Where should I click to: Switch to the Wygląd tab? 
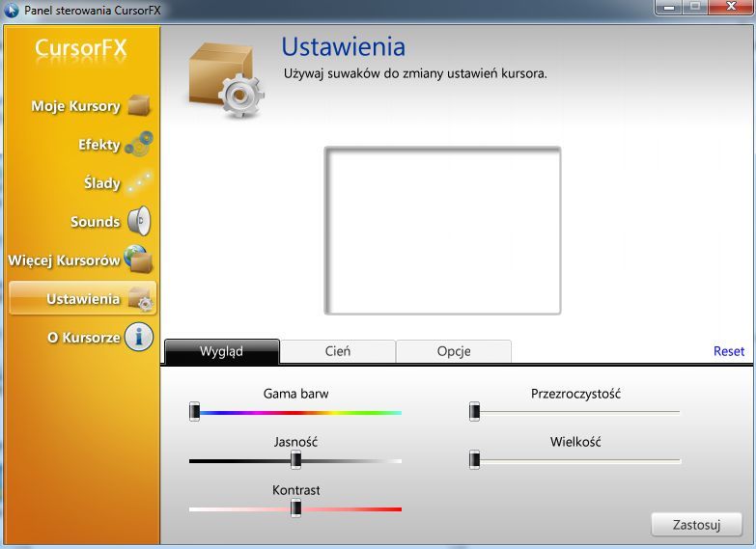coord(222,351)
